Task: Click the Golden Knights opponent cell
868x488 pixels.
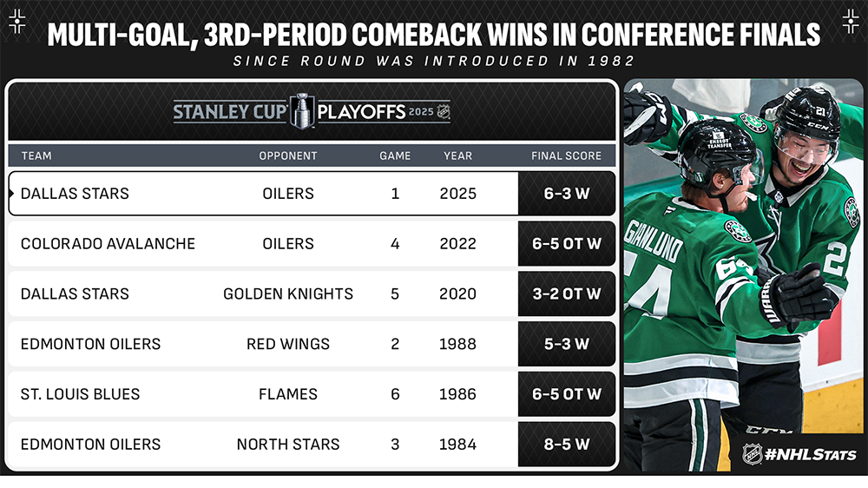Action: click(x=288, y=293)
